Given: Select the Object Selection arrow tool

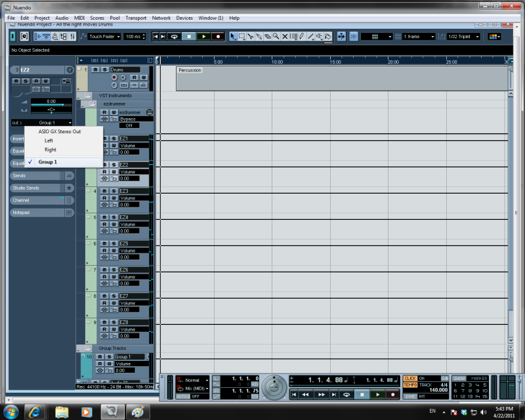Looking at the screenshot, I should point(233,37).
